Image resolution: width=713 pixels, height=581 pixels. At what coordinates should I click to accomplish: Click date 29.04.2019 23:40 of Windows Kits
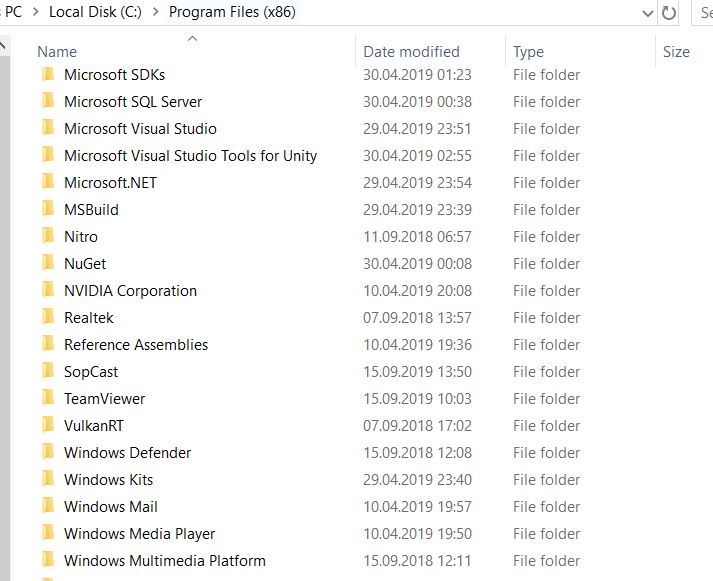tap(417, 479)
